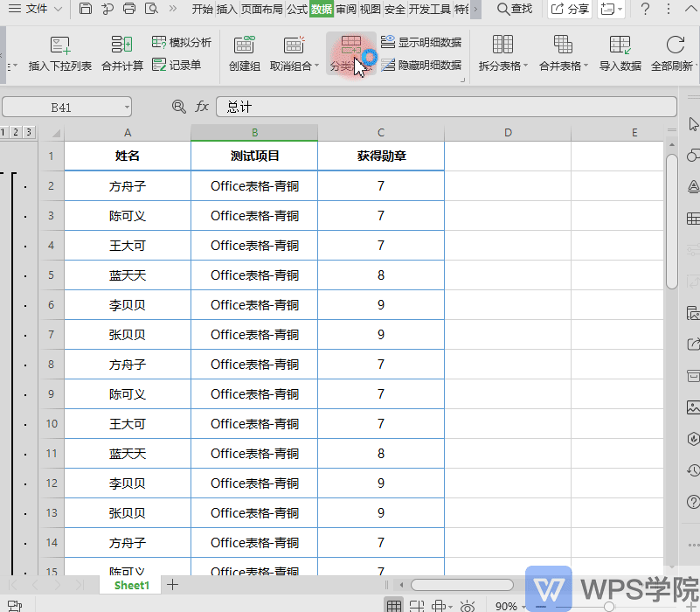Select column B header
Screen dimensions: 700x612
coord(254,133)
